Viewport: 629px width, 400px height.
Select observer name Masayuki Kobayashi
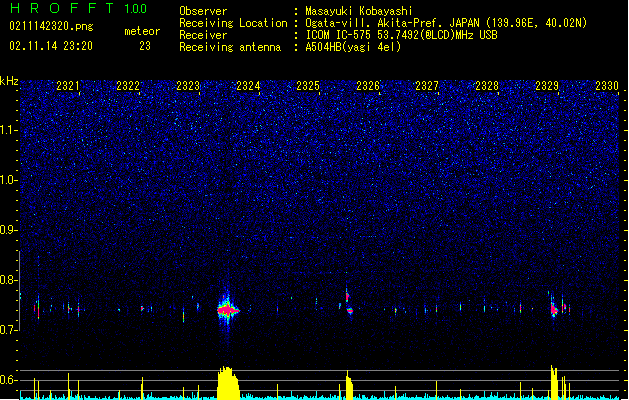click(x=359, y=11)
